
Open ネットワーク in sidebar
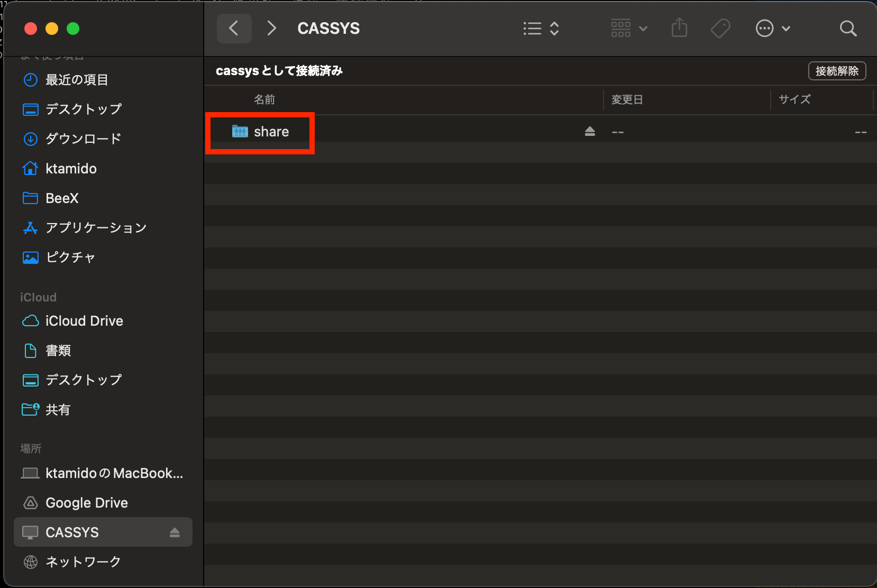[103, 562]
